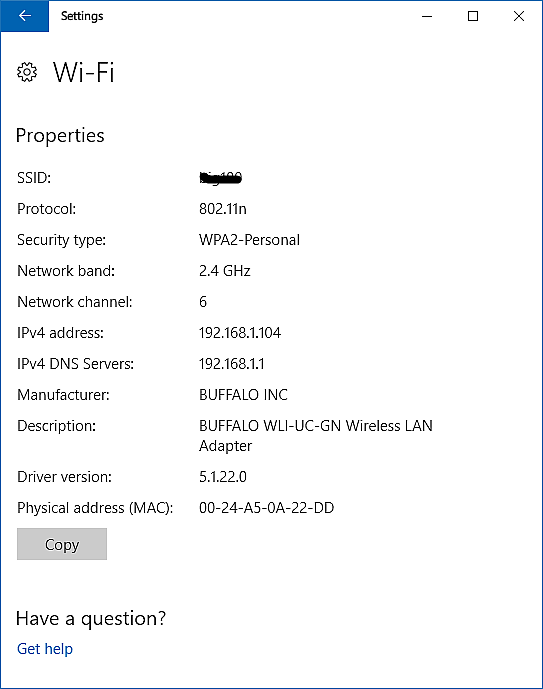Select the DNS server value 192.168.1.1
The height and width of the screenshot is (689, 543).
pos(232,364)
